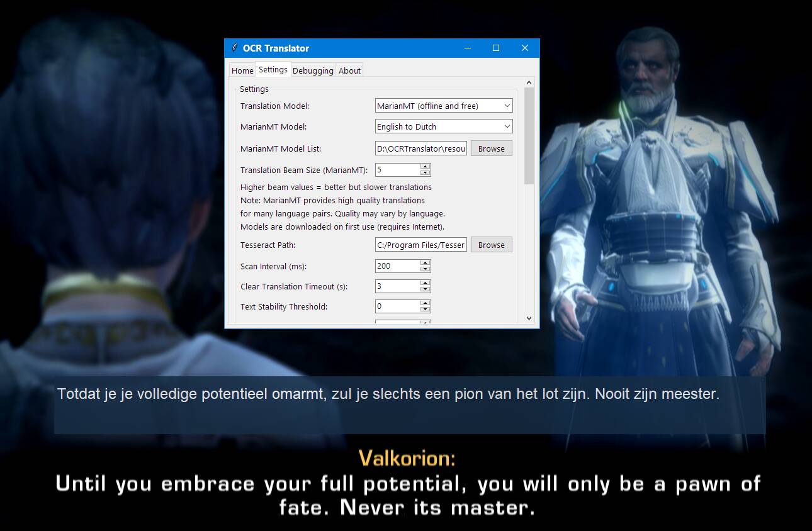Image resolution: width=812 pixels, height=531 pixels.
Task: Click the Tesseract Path field
Action: point(421,245)
